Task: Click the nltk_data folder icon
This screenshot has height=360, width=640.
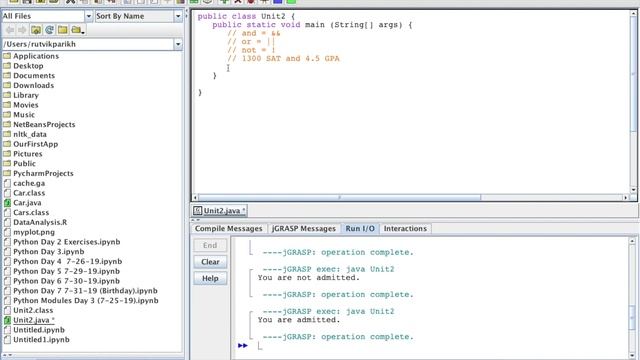Action: (7, 134)
